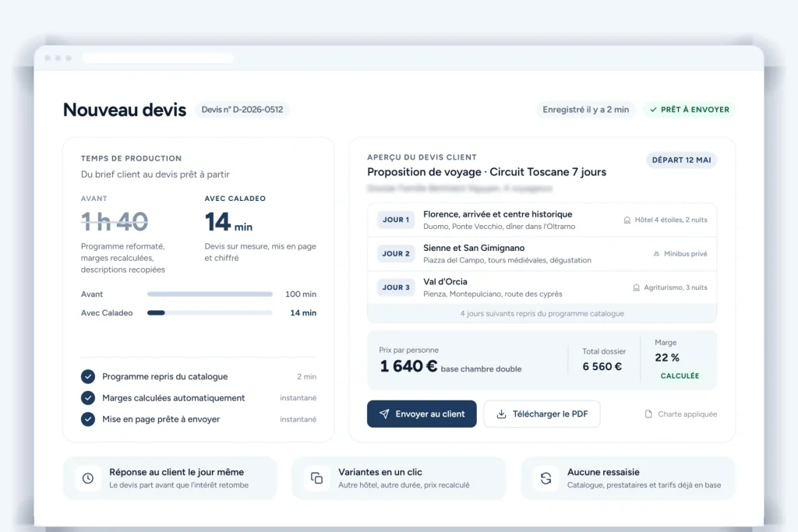This screenshot has height=532, width=798.
Task: Click the APERÇU DU DEVIS CLIENT section label
Action: (x=422, y=157)
